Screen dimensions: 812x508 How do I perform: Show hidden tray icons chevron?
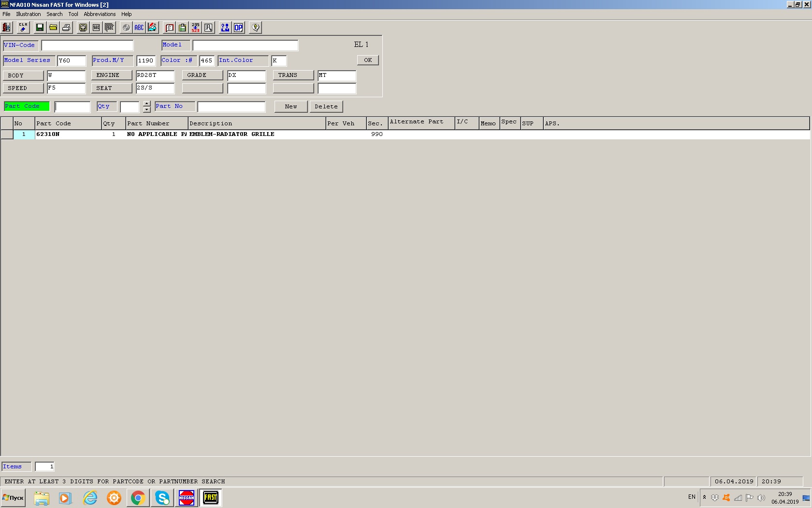704,497
